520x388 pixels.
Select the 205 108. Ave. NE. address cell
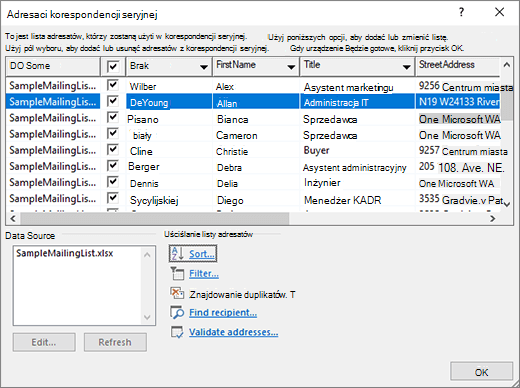point(458,167)
